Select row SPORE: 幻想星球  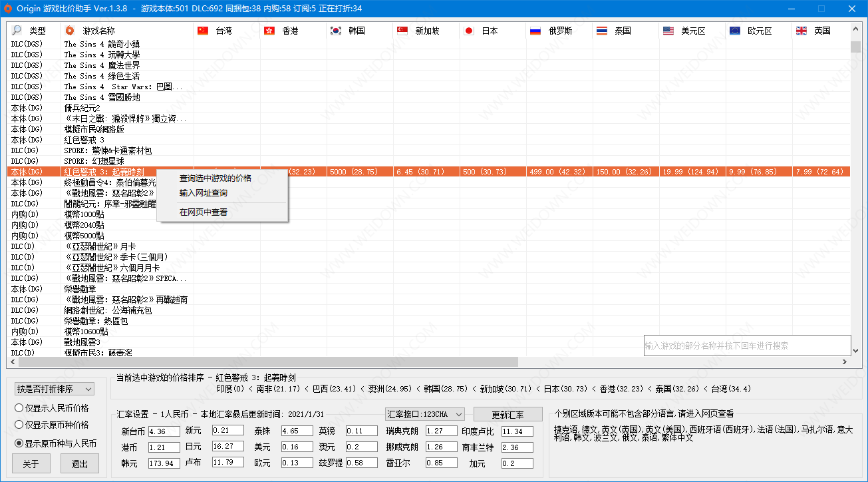click(x=429, y=161)
